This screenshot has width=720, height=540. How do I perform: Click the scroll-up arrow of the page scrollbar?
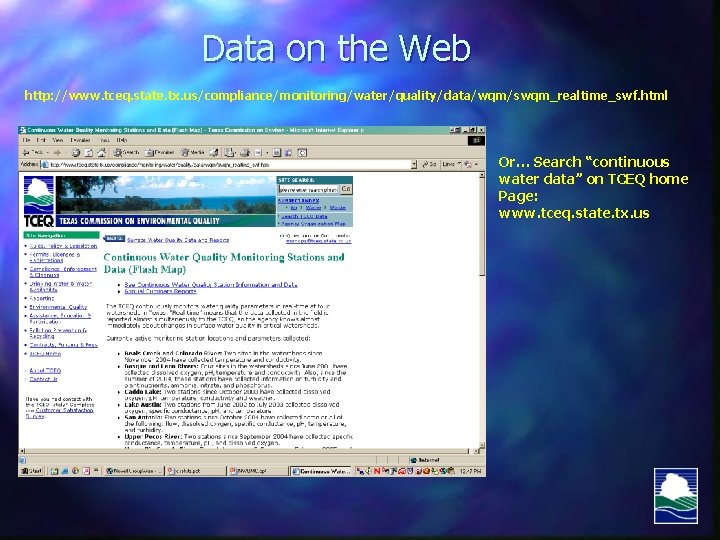pyautogui.click(x=482, y=175)
